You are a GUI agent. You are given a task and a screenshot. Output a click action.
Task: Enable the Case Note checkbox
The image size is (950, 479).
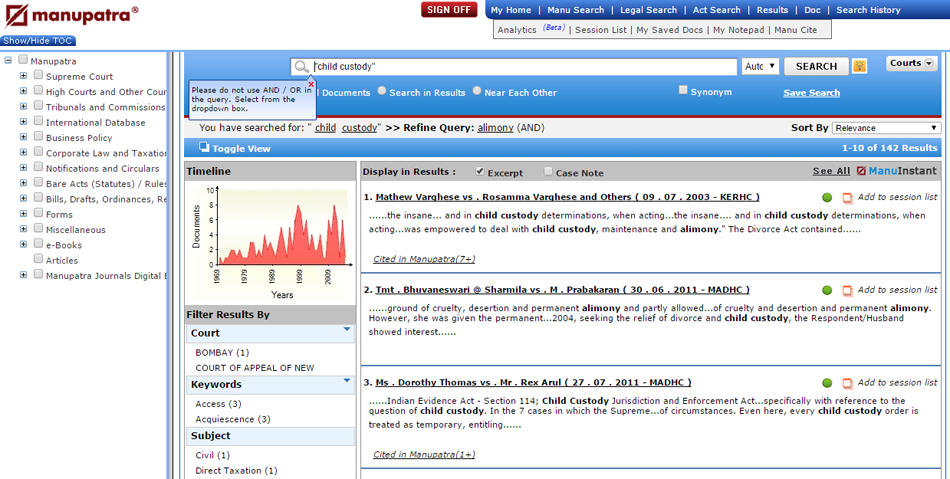pyautogui.click(x=548, y=172)
